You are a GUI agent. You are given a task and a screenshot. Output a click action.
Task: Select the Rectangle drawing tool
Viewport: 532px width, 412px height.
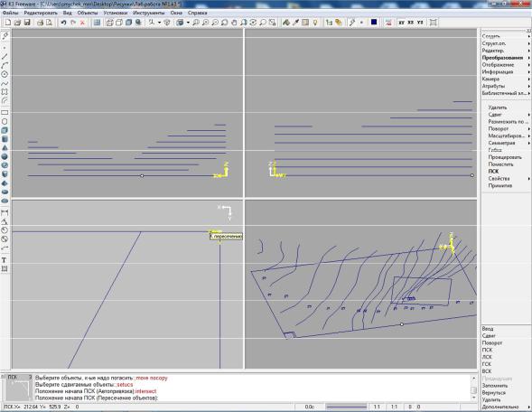5,112
